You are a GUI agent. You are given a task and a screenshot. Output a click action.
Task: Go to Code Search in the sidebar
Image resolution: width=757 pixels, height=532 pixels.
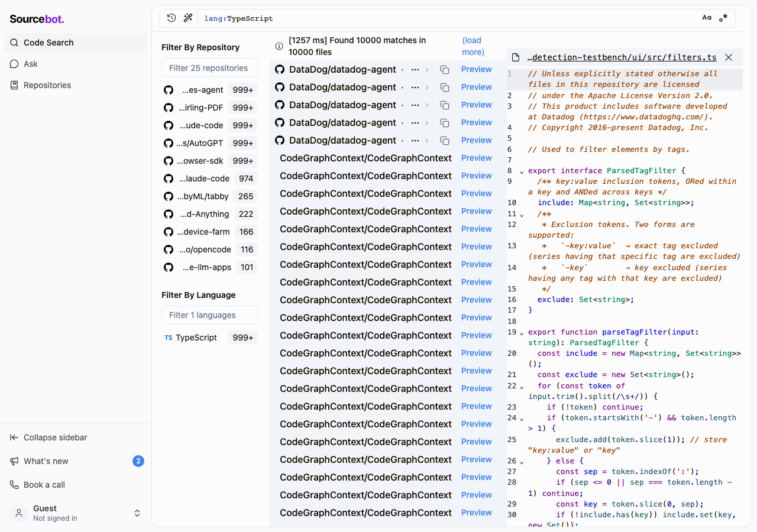pos(76,43)
